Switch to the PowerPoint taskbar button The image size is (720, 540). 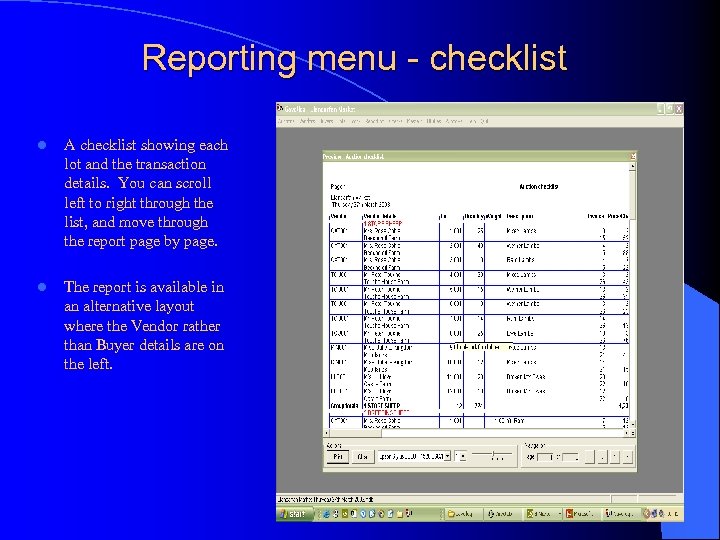click(581, 514)
